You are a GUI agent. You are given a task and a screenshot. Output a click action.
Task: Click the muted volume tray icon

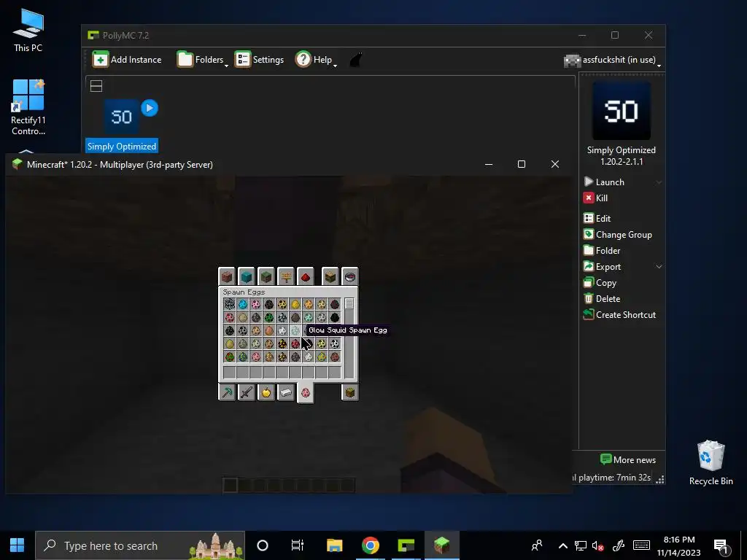pyautogui.click(x=598, y=545)
